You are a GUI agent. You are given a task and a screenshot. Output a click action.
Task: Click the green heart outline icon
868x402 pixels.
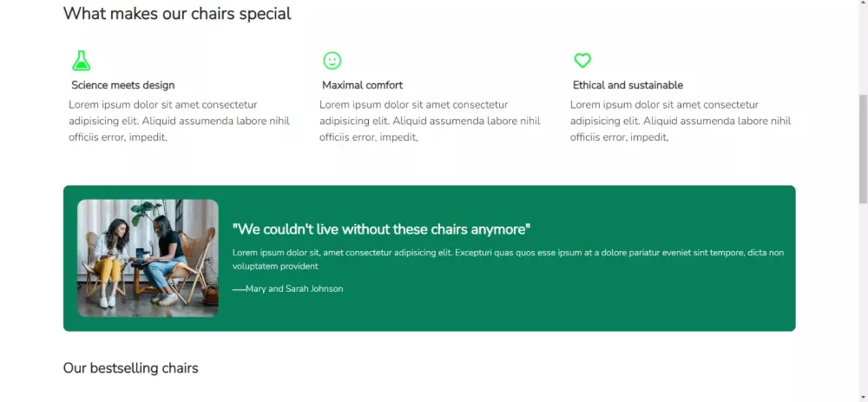[582, 61]
